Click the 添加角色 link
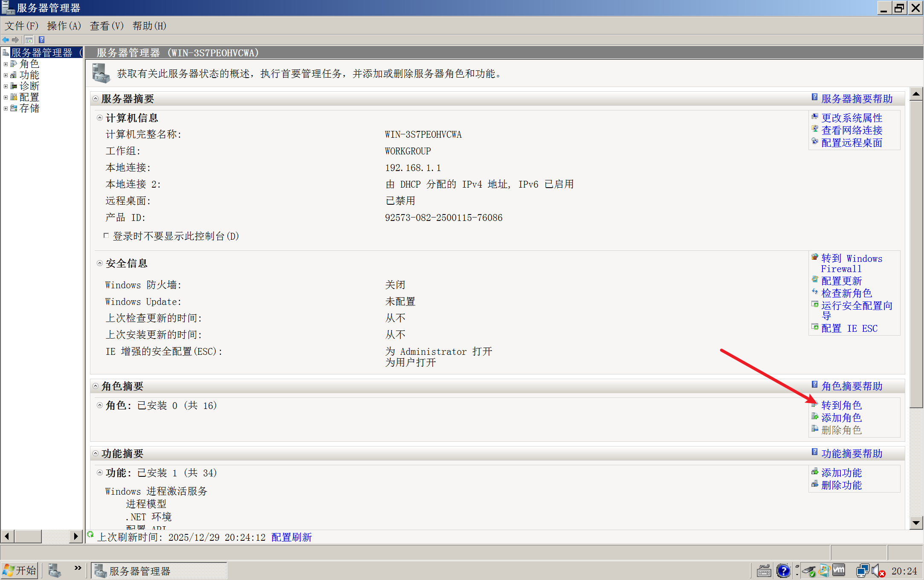Image resolution: width=924 pixels, height=580 pixels. pyautogui.click(x=841, y=418)
